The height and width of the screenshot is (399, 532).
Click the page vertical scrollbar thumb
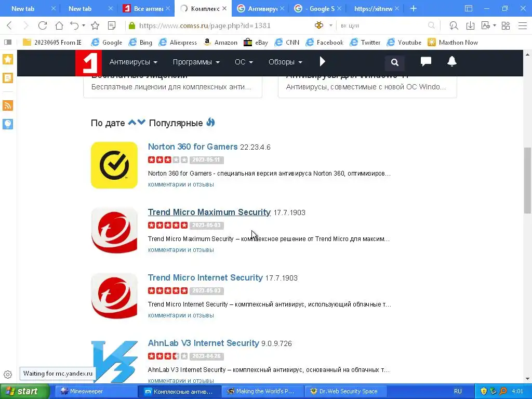click(x=527, y=180)
